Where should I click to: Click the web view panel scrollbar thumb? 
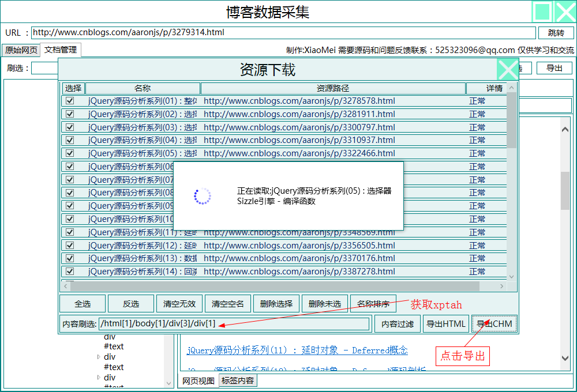[x=565, y=191]
